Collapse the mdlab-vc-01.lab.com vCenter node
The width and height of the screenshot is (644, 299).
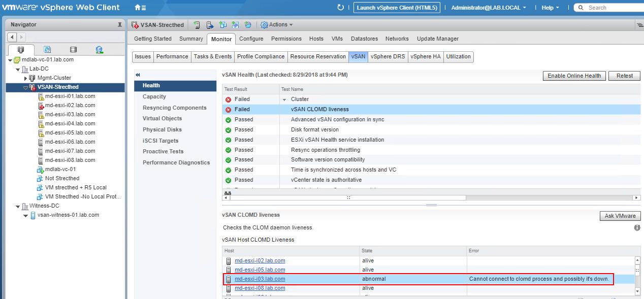click(x=10, y=60)
